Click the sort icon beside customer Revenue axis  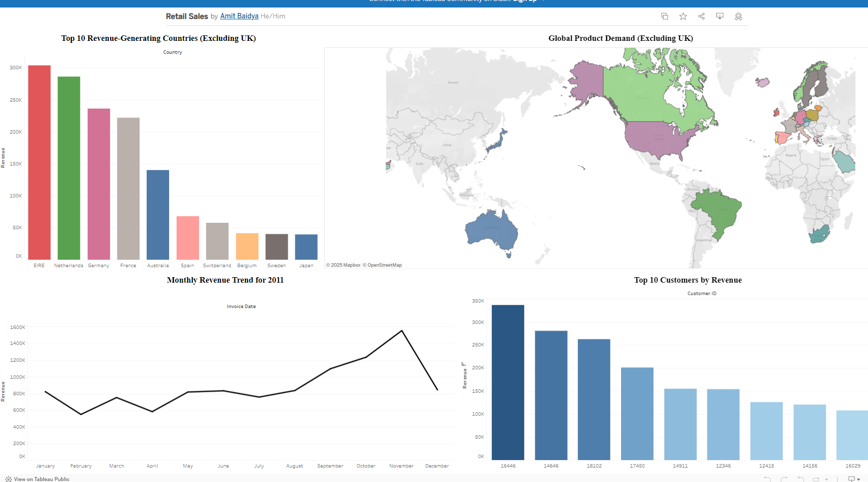pyautogui.click(x=463, y=364)
